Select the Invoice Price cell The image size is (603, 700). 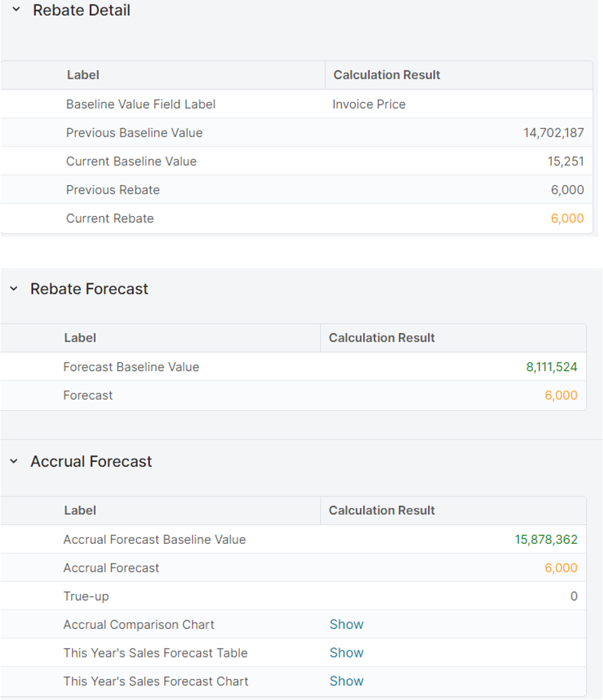pos(369,104)
